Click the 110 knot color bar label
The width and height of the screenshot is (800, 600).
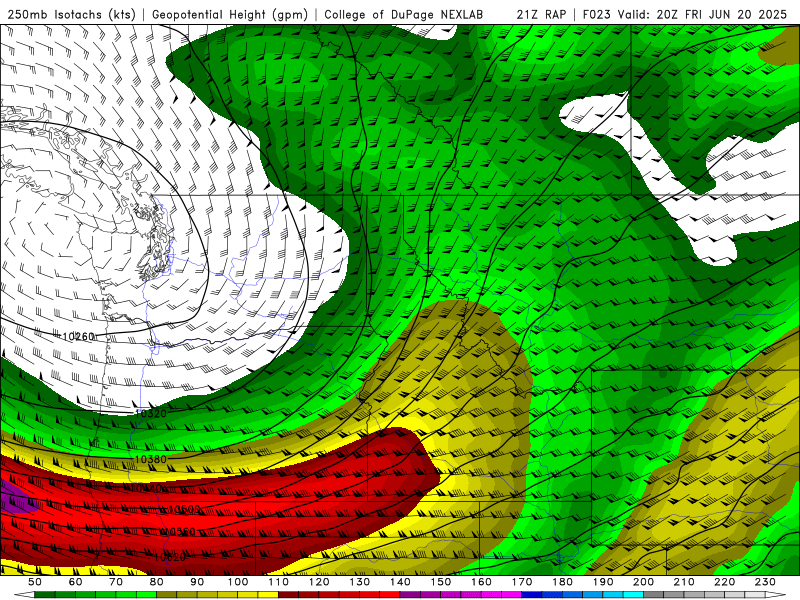278,582
